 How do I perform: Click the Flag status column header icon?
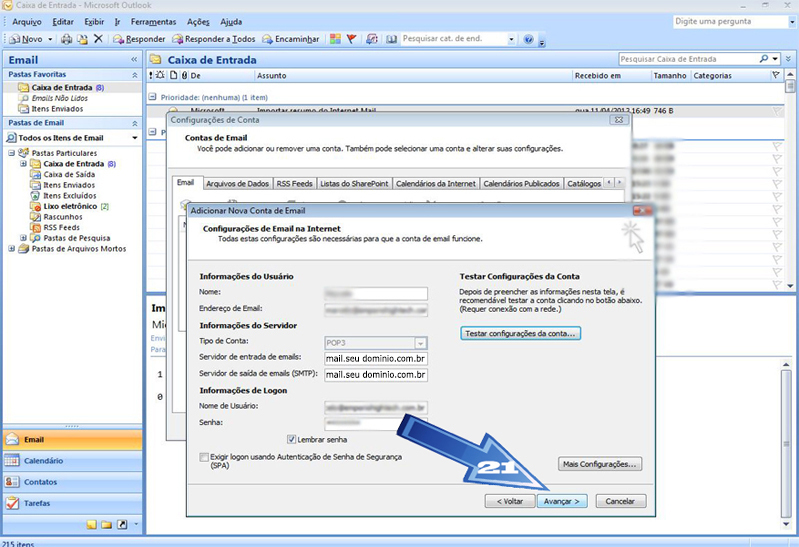point(776,75)
